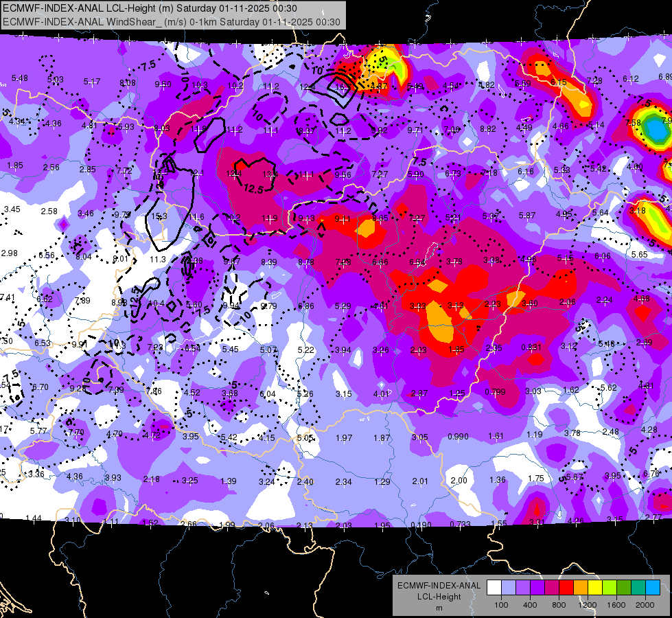Click the grid value '3.45'
The height and width of the screenshot is (618, 672).
12,209
